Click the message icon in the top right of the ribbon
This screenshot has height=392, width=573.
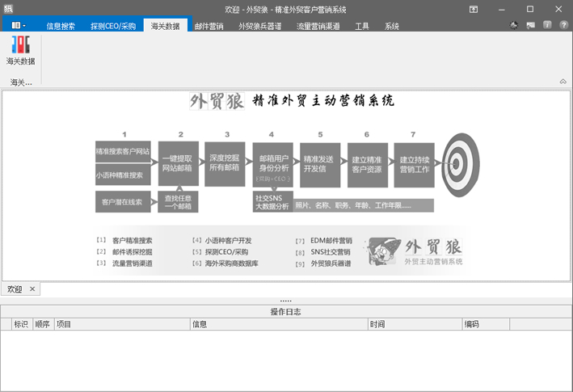point(531,25)
